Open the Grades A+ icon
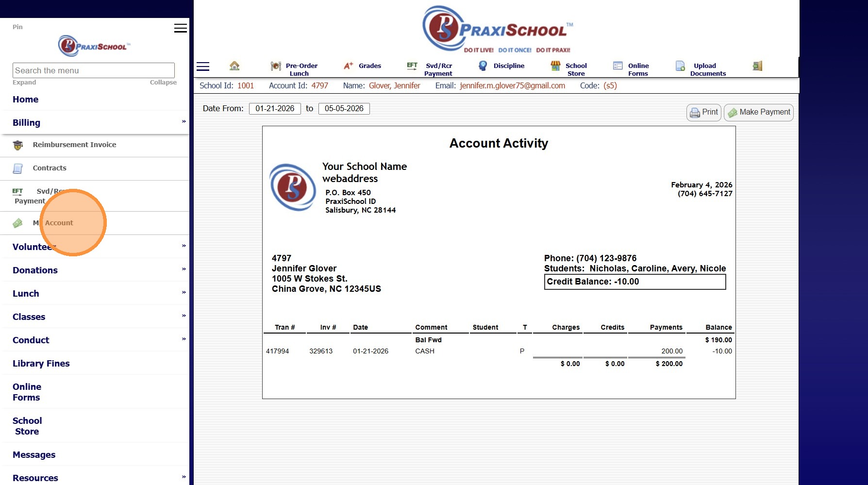The height and width of the screenshot is (485, 868). pyautogui.click(x=349, y=66)
